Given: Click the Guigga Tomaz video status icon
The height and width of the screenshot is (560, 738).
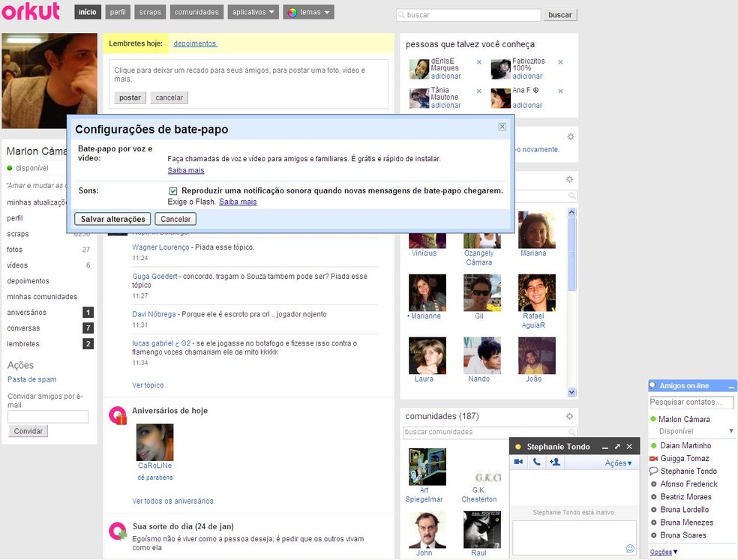Looking at the screenshot, I should pyautogui.click(x=653, y=458).
